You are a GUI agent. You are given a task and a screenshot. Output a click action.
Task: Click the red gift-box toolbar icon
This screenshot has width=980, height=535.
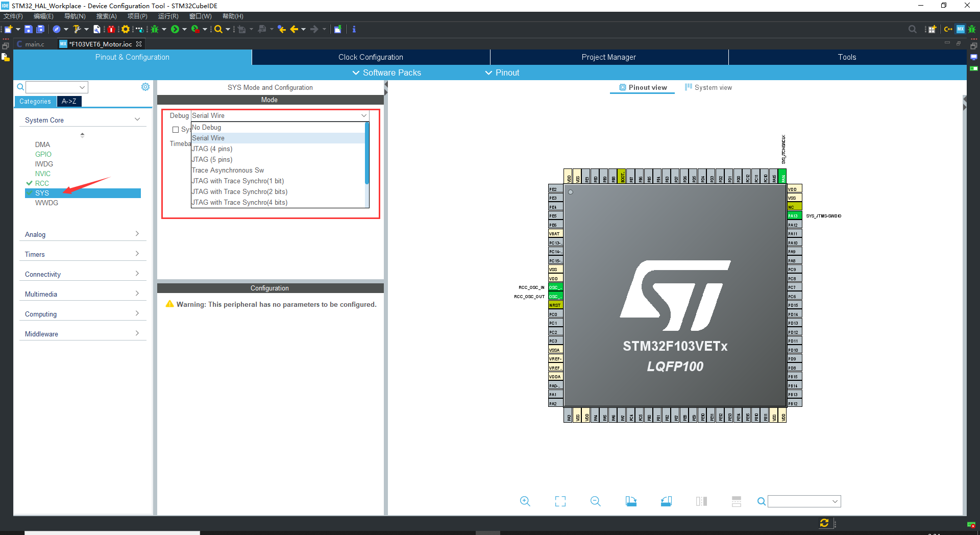pyautogui.click(x=111, y=29)
